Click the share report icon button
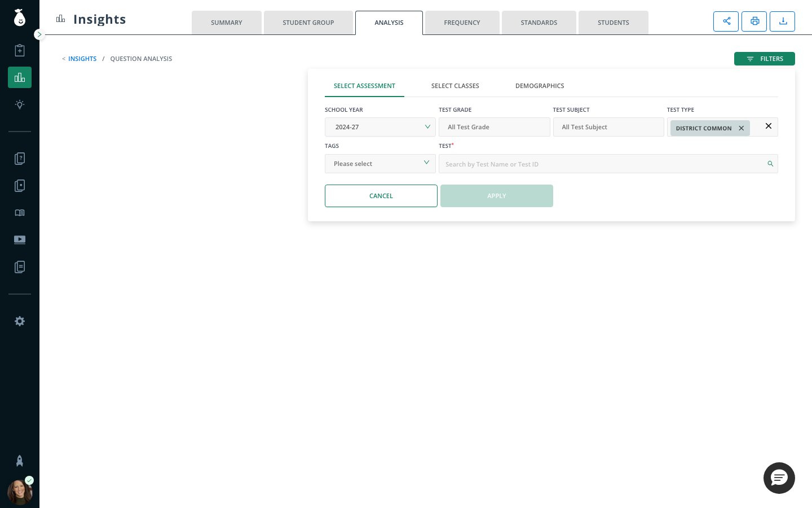This screenshot has height=508, width=812. (x=726, y=21)
